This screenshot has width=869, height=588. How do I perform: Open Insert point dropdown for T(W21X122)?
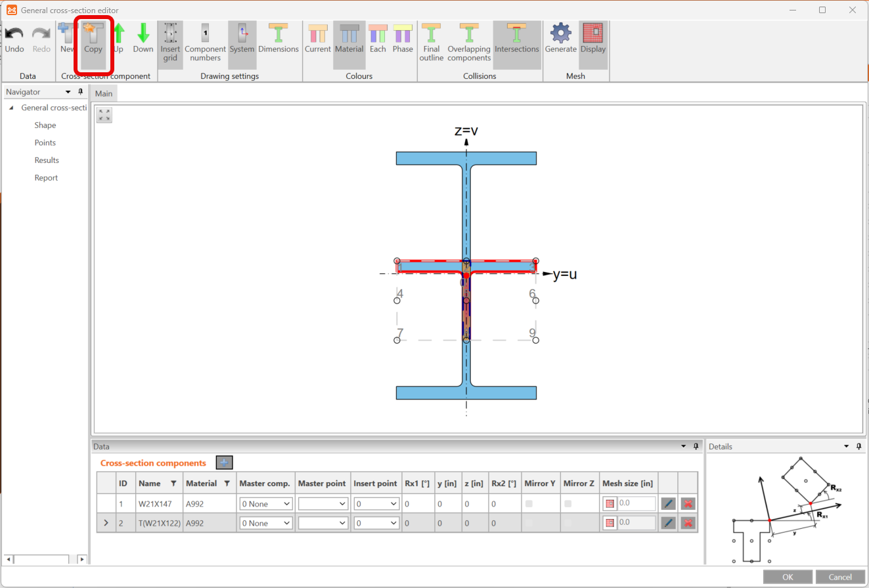pos(376,523)
